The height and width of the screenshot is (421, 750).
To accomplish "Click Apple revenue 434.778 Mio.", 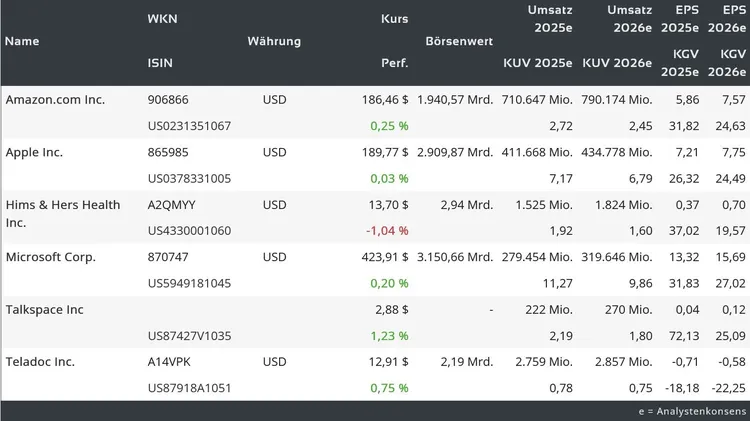I will click(617, 152).
